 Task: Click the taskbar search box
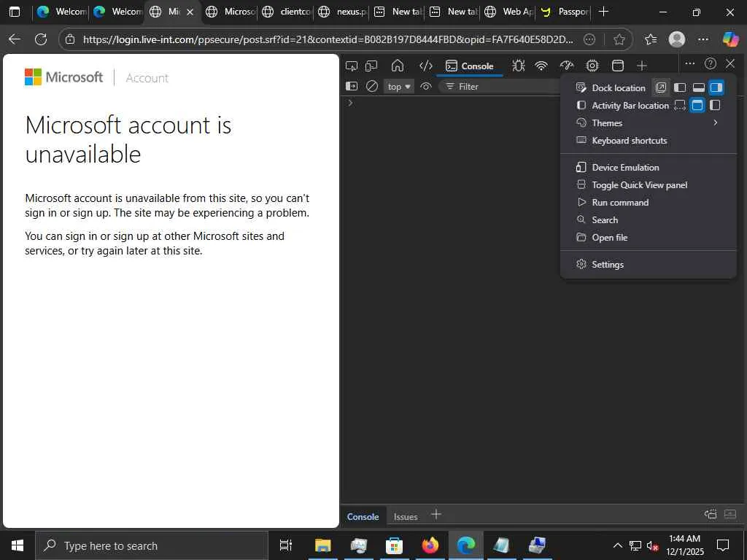tap(152, 545)
